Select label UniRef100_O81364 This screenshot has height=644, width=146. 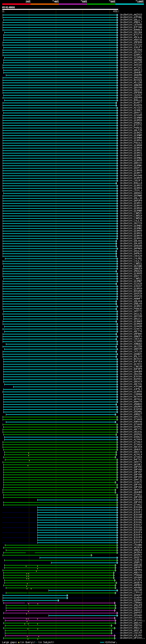coord(131,32)
